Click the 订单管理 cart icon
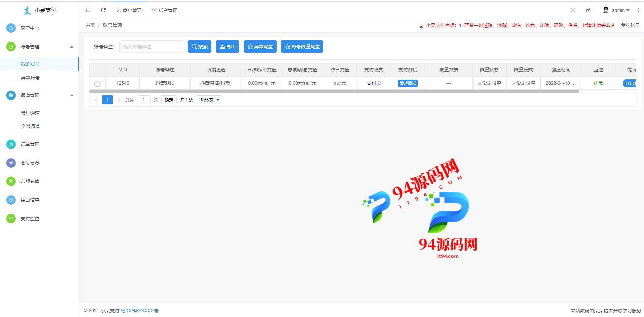The image size is (644, 317). [11, 144]
